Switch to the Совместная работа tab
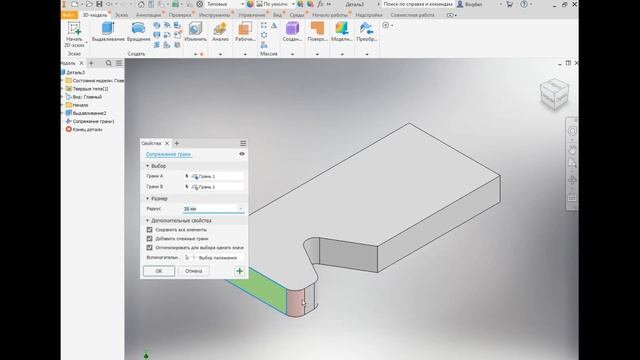The width and height of the screenshot is (640, 360). [412, 15]
